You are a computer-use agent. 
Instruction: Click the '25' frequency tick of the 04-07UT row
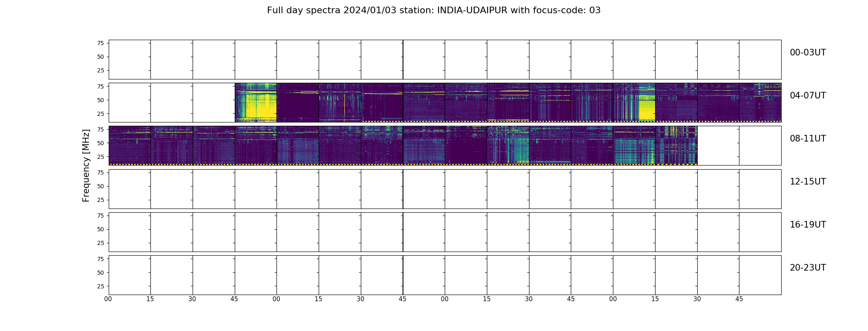click(x=100, y=114)
